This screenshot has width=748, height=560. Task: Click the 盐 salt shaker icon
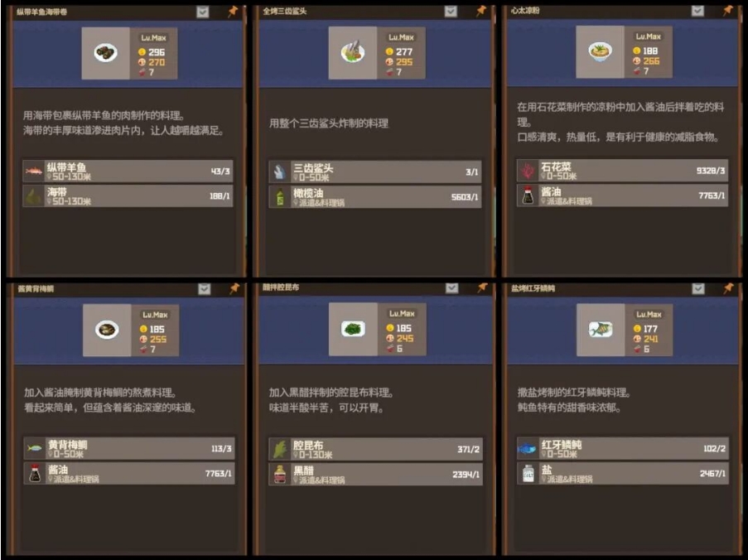coord(528,474)
